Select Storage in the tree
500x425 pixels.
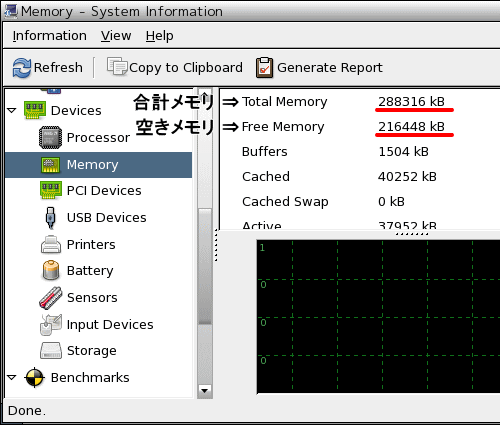(92, 351)
